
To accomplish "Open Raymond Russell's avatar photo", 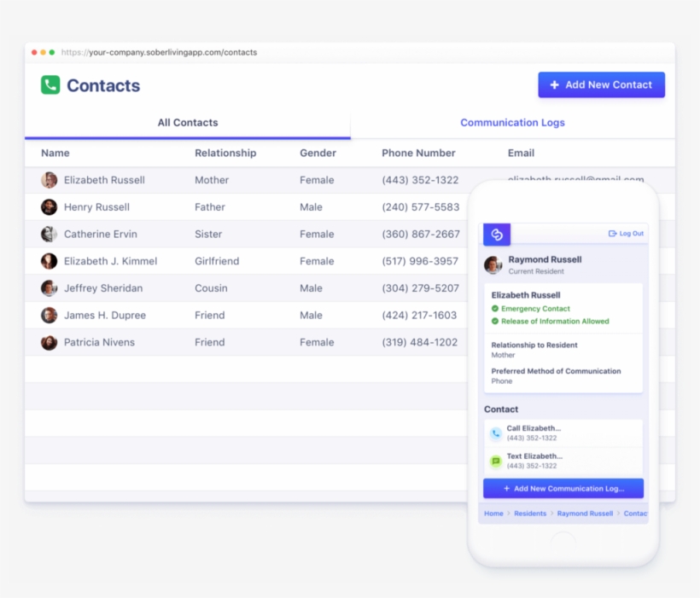I will (493, 265).
